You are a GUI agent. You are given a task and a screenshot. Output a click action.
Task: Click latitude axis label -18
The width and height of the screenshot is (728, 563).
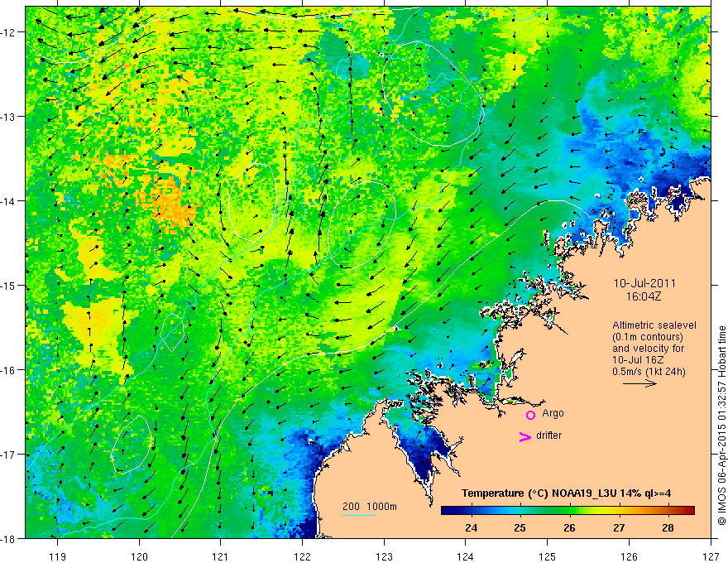8,538
